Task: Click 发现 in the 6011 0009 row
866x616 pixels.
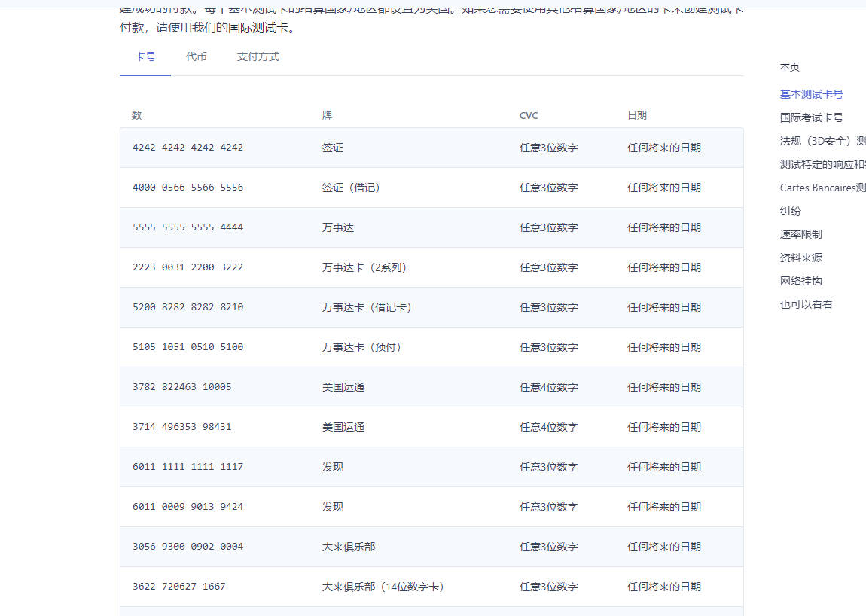Action: coord(333,507)
